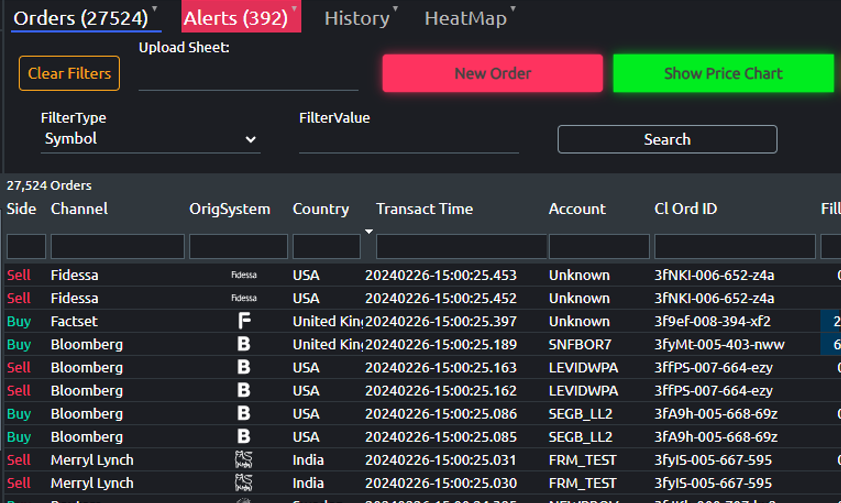The height and width of the screenshot is (503, 841).
Task: Focus the Side column filter box
Action: click(x=26, y=247)
